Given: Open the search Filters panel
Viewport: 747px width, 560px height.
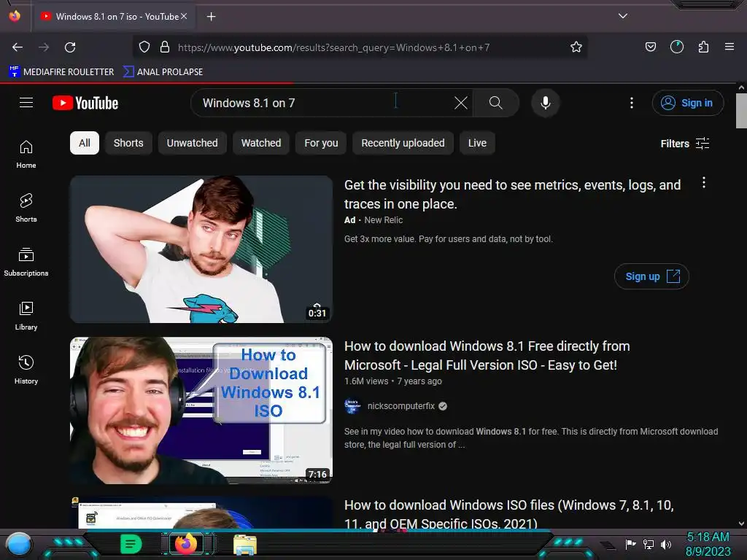Looking at the screenshot, I should (684, 144).
